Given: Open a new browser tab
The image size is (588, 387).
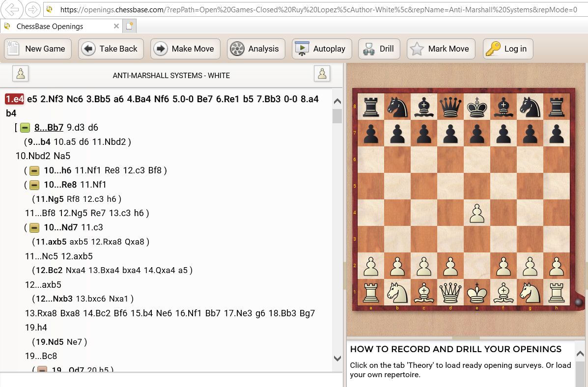Looking at the screenshot, I should coord(129,27).
